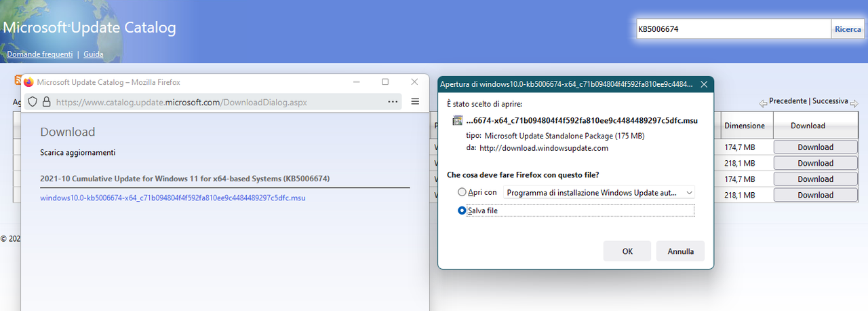Click the 'http://download.windowsupdate.com' source text

544,148
